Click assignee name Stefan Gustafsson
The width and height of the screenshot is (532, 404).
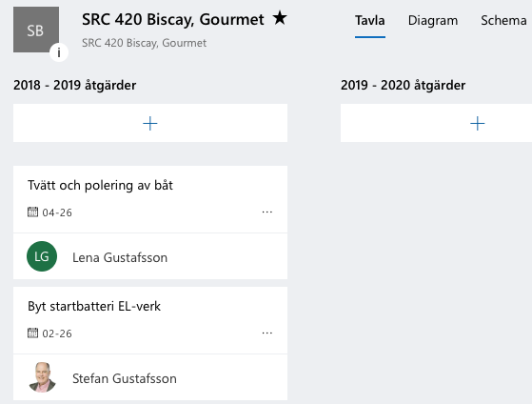pos(125,378)
